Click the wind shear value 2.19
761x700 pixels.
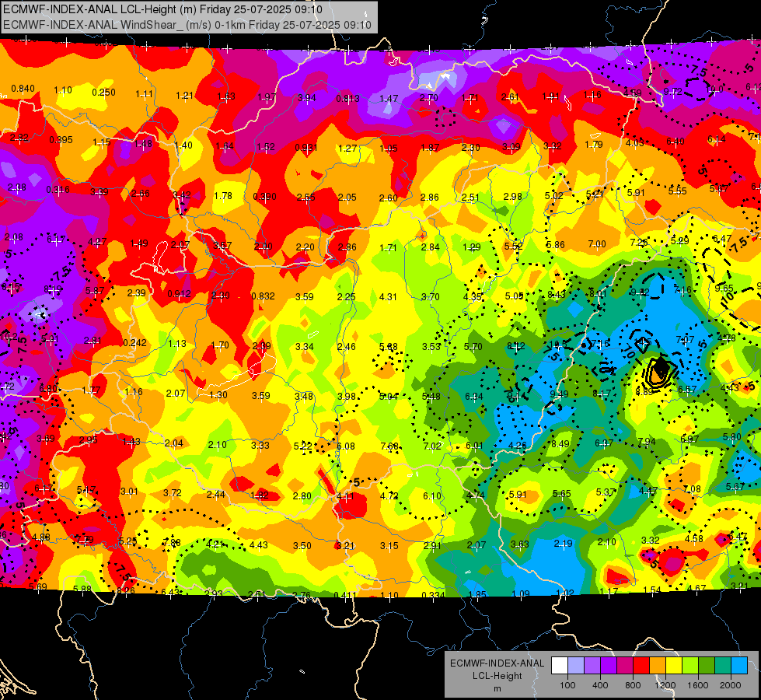pyautogui.click(x=564, y=543)
